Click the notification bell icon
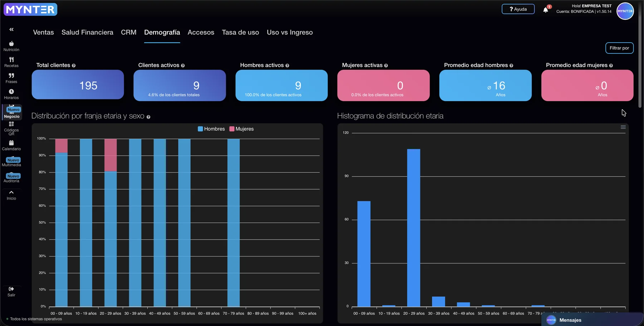Screen dimensions: 644x326 [546, 10]
